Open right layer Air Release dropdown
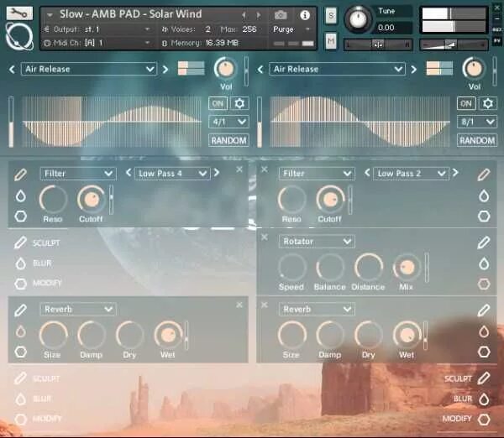The image size is (504, 438). (337, 69)
